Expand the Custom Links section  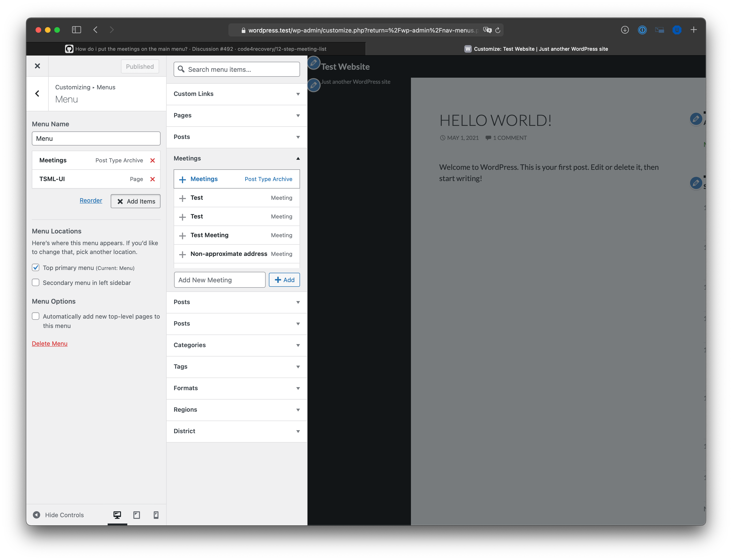(236, 94)
